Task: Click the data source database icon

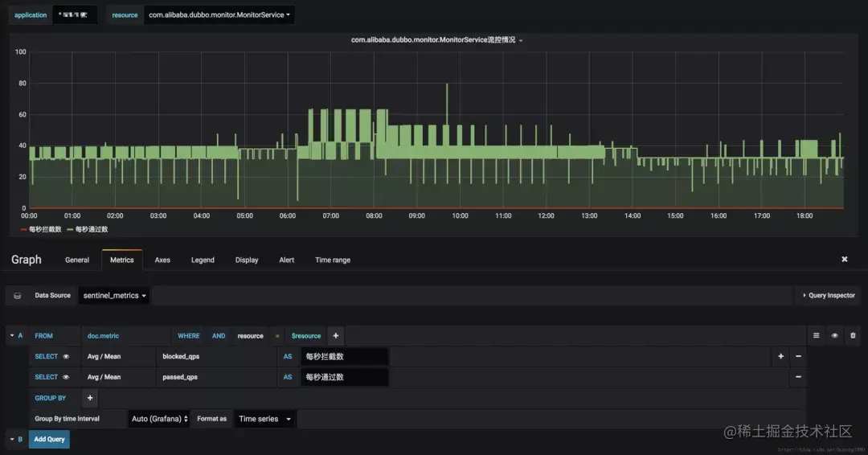Action: 17,296
